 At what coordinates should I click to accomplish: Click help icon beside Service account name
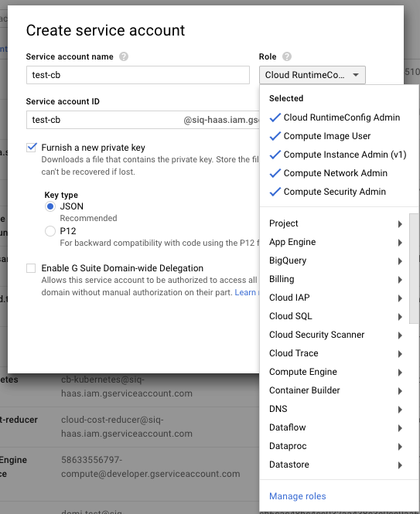[124, 56]
